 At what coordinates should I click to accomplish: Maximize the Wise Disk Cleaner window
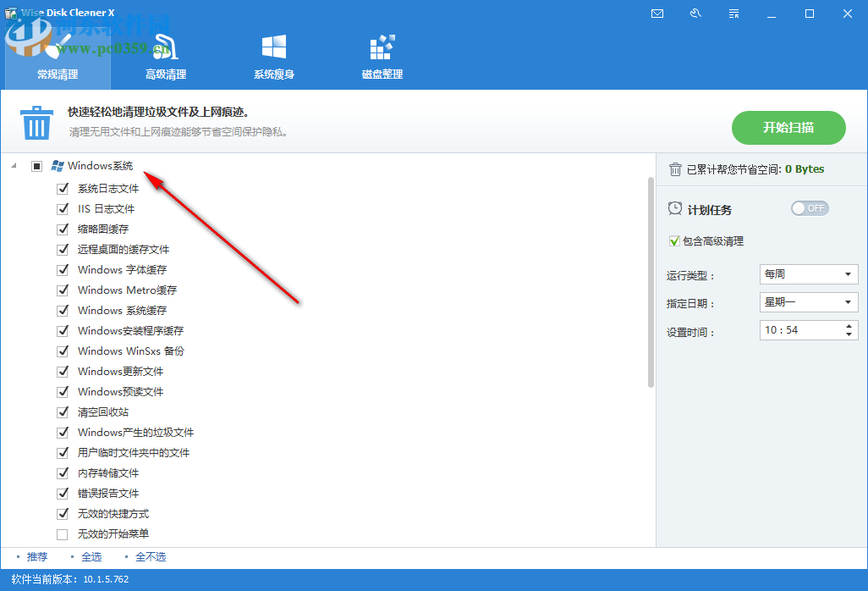[x=810, y=14]
